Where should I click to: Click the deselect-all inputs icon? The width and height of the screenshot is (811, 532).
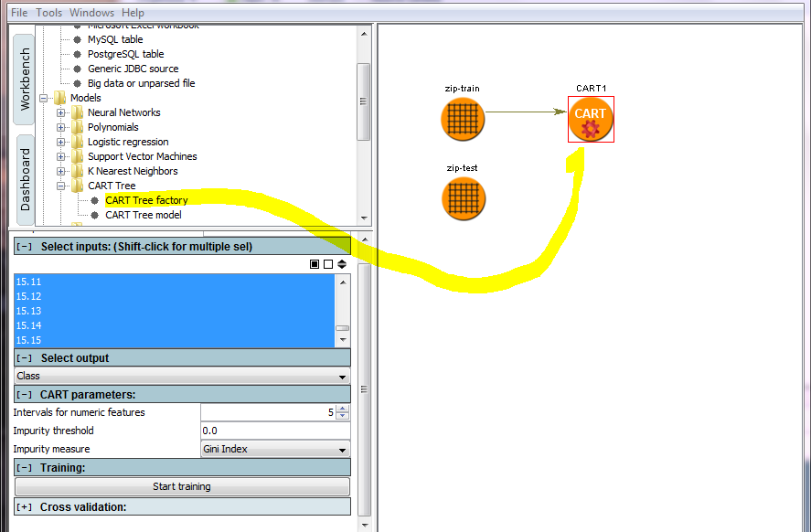[328, 264]
